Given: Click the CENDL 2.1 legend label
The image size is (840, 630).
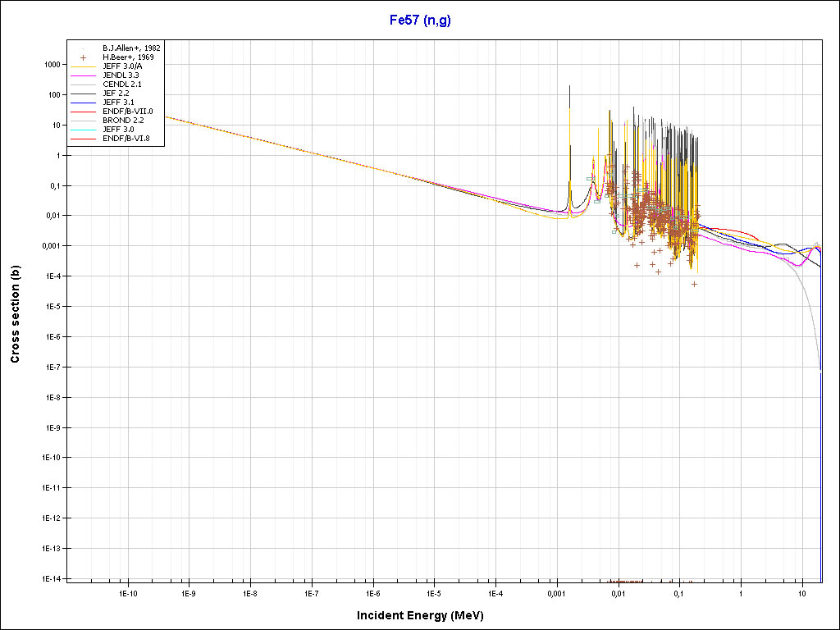Looking at the screenshot, I should coord(121,84).
